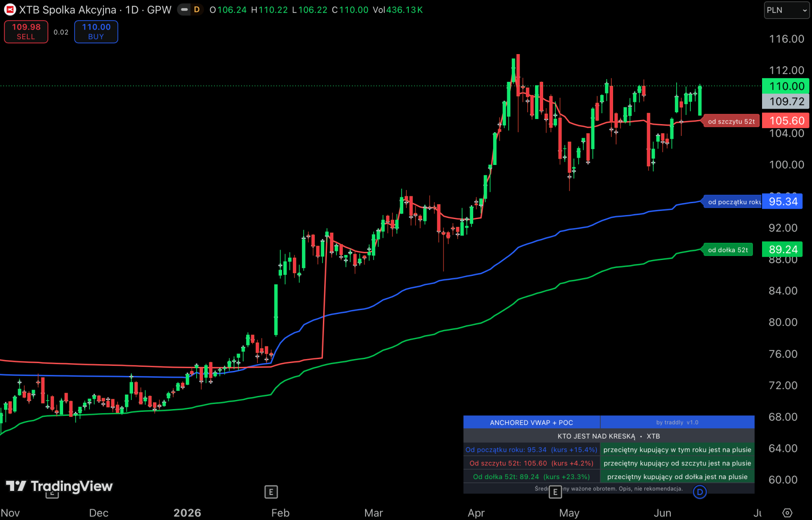Image resolution: width=812 pixels, height=520 pixels.
Task: Click the 'Feb' label on time axis
Action: tap(280, 513)
